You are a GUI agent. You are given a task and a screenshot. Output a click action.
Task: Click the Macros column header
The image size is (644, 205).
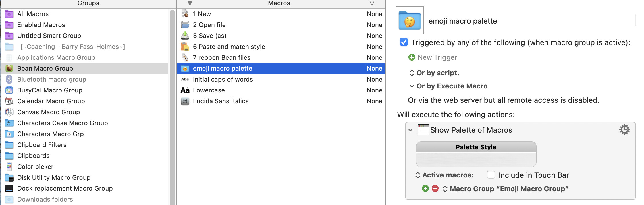[279, 3]
